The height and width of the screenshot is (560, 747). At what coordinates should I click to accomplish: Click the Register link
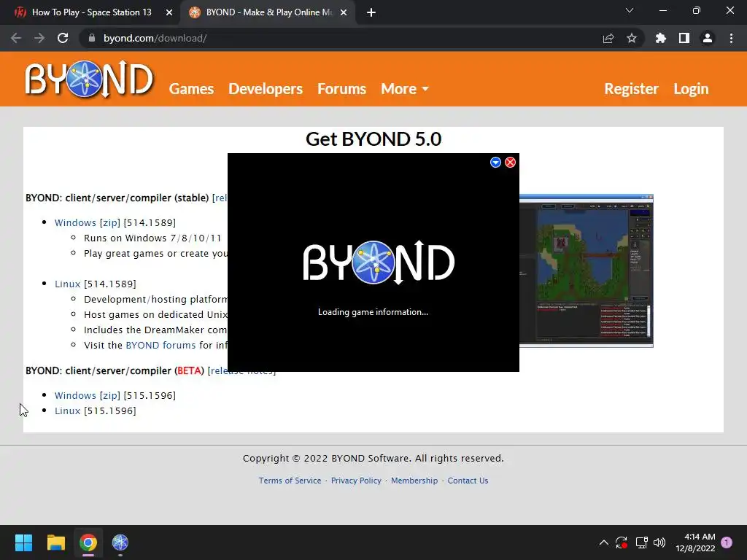[631, 88]
